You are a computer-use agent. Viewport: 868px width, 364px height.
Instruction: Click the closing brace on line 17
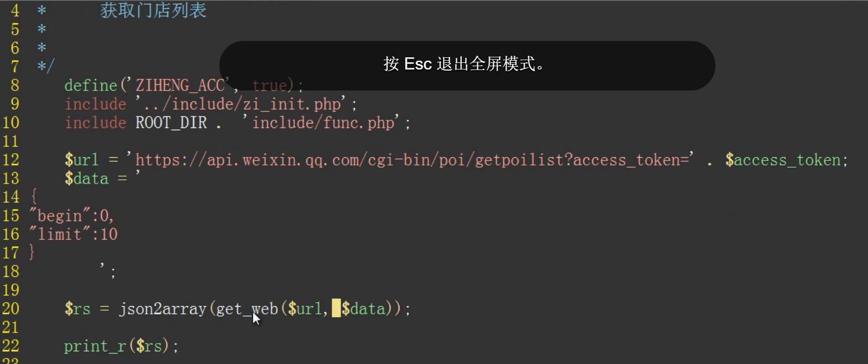tap(32, 253)
